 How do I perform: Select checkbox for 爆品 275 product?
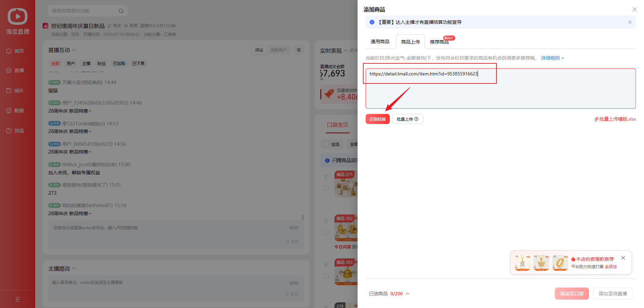(326, 188)
